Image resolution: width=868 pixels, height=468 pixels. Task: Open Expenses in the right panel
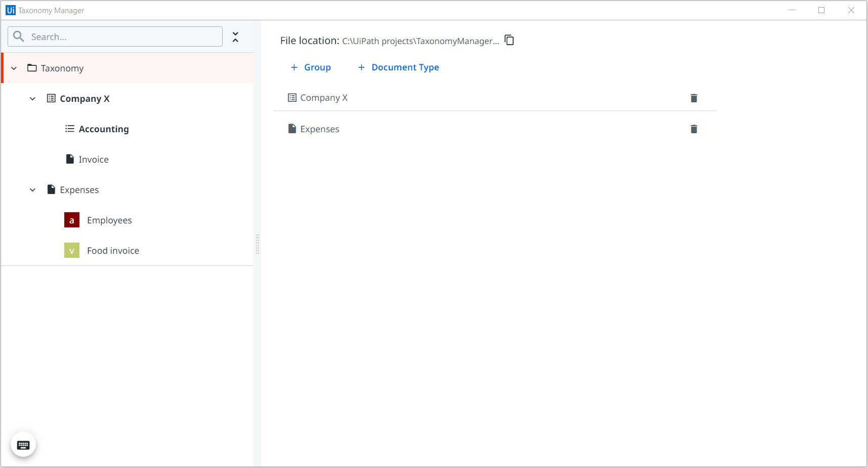(x=320, y=129)
